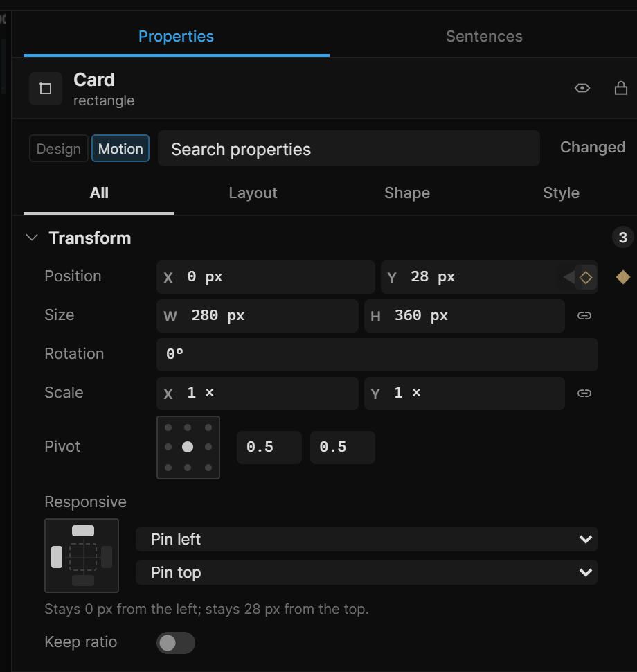
Task: Click the Card layer name
Action: click(94, 80)
